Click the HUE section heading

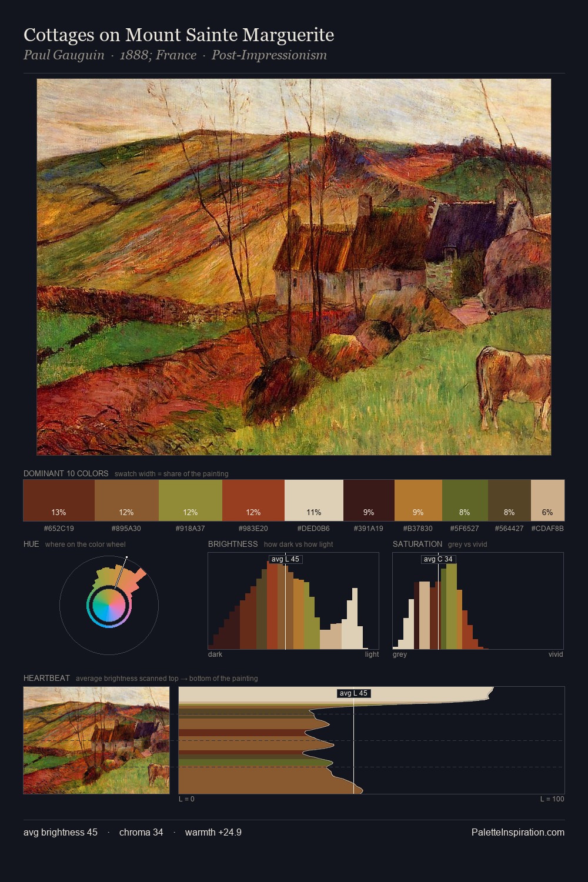(x=31, y=544)
